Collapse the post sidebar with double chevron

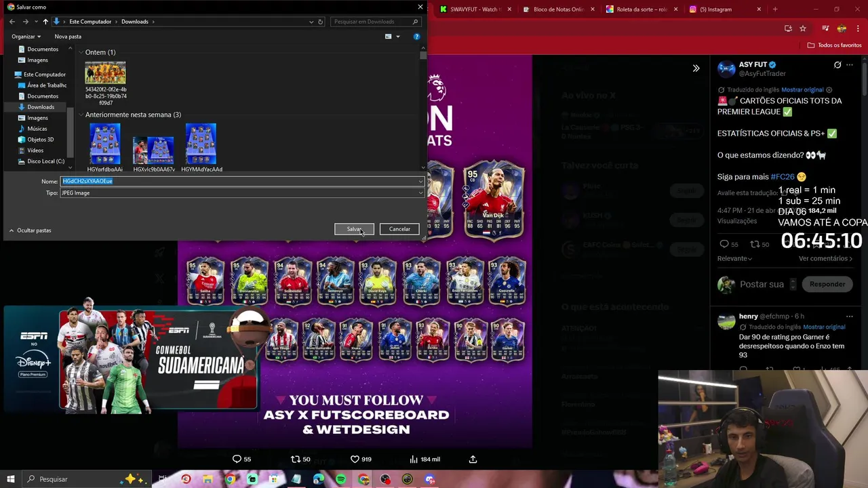point(696,68)
